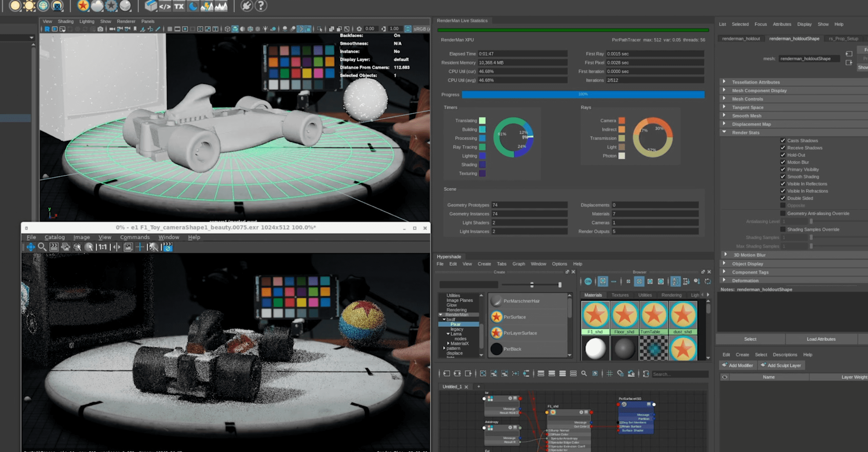The image size is (868, 452).
Task: Select the Pixar ball icon on the shelf
Action: point(82,6)
